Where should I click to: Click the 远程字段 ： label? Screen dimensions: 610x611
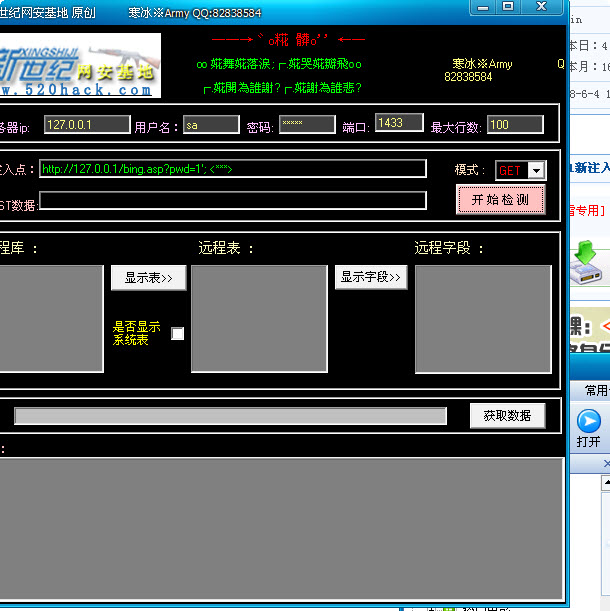(449, 248)
